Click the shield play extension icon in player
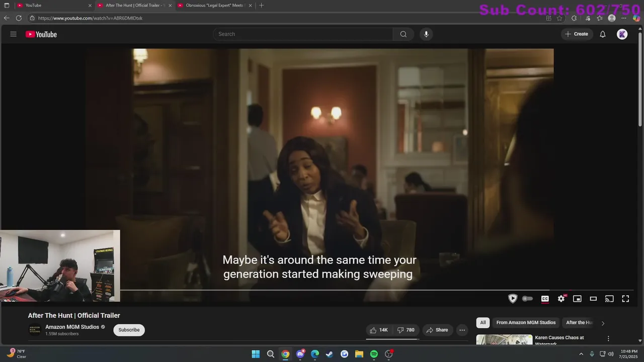The height and width of the screenshot is (362, 644). point(513,299)
